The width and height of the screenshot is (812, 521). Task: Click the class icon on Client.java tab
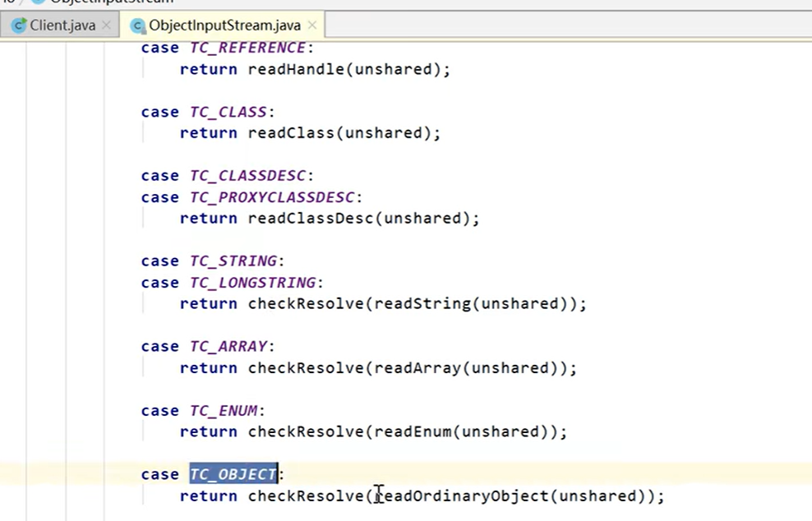[19, 25]
